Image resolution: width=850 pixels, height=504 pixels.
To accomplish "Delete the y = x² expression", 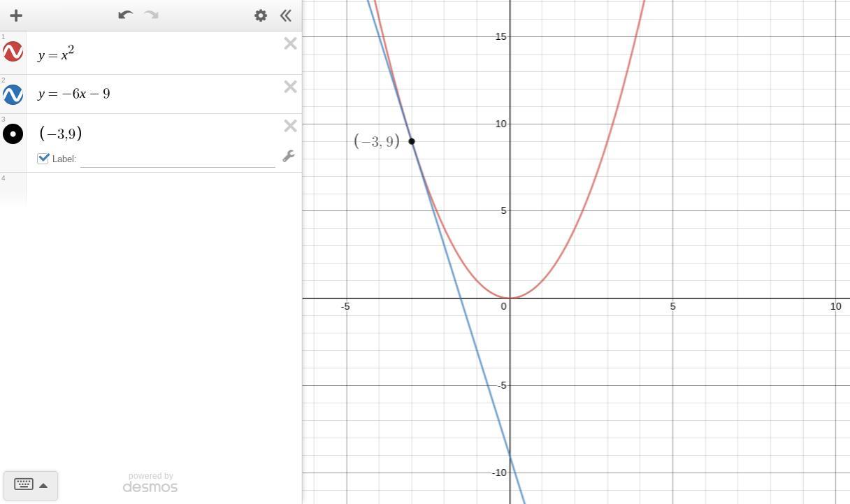I will pyautogui.click(x=291, y=43).
